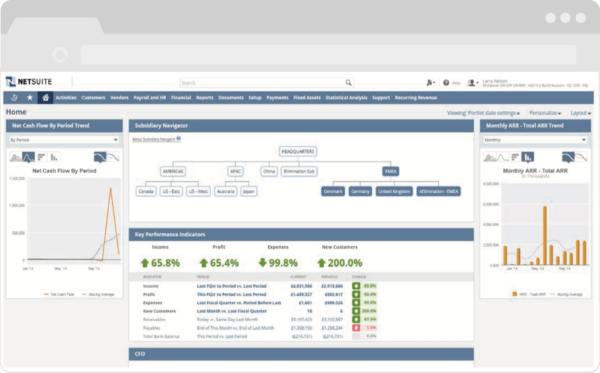Select column chart type in Net Cash Flow portlet

point(54,157)
